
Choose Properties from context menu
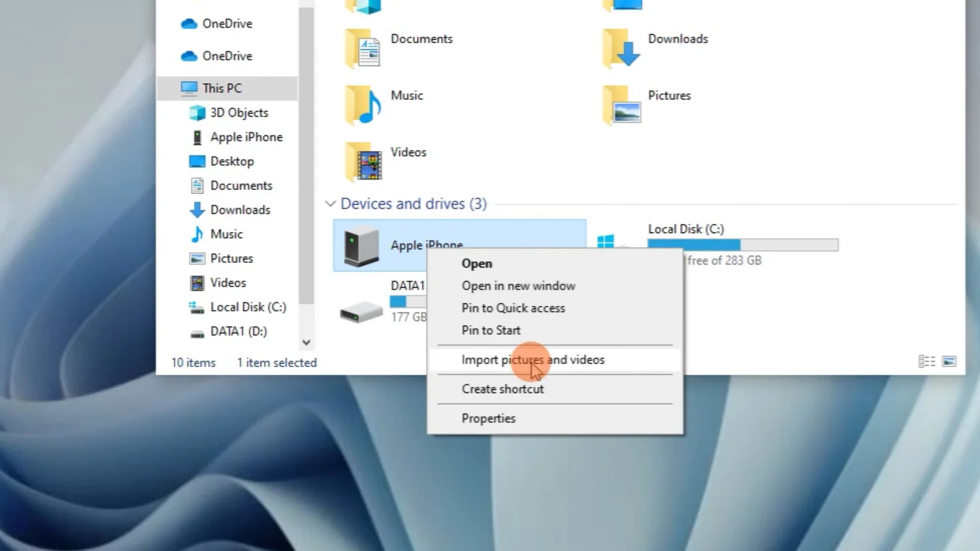554,418
